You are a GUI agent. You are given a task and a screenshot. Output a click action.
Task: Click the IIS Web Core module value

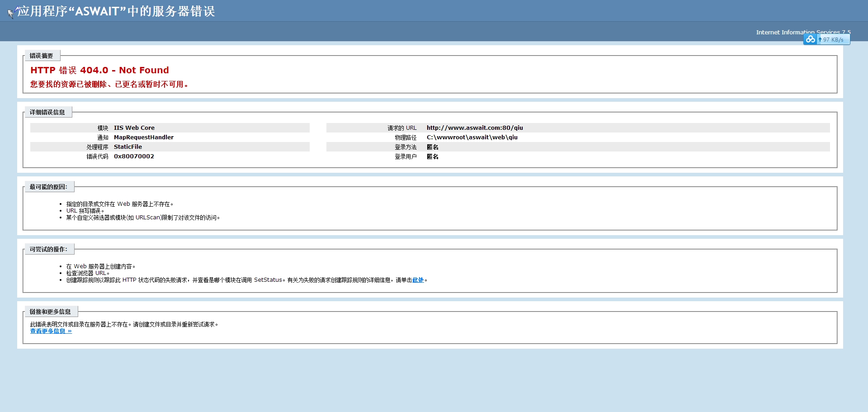coord(134,128)
